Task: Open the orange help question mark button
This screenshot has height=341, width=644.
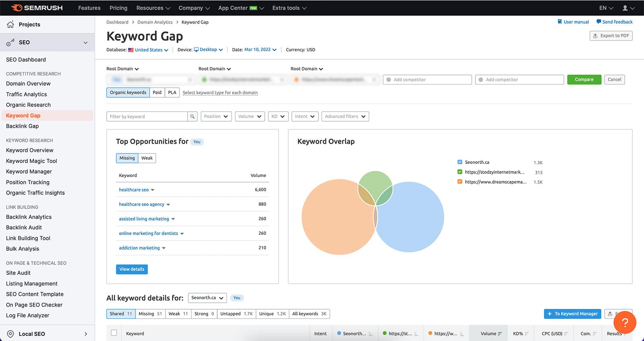Action: 625,322
